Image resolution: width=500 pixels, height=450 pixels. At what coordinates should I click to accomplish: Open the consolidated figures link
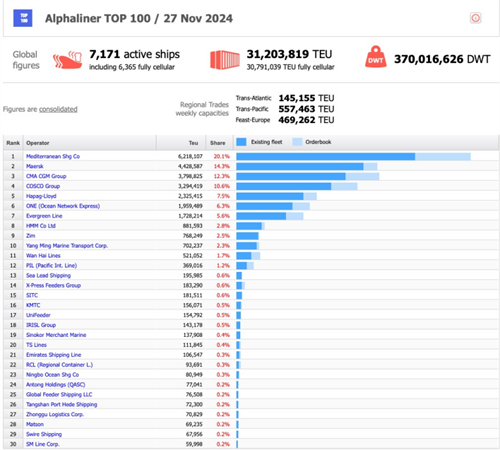click(58, 109)
